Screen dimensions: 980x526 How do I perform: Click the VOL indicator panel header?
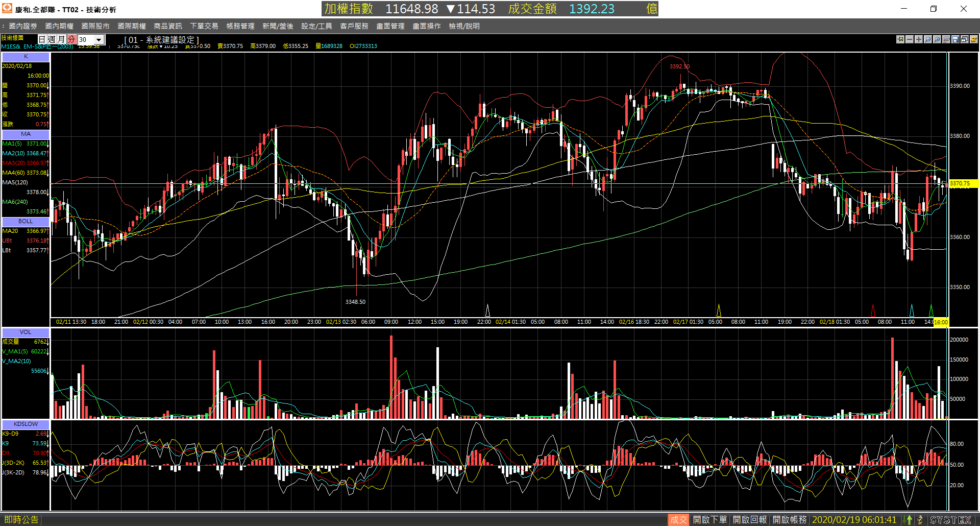pyautogui.click(x=26, y=332)
